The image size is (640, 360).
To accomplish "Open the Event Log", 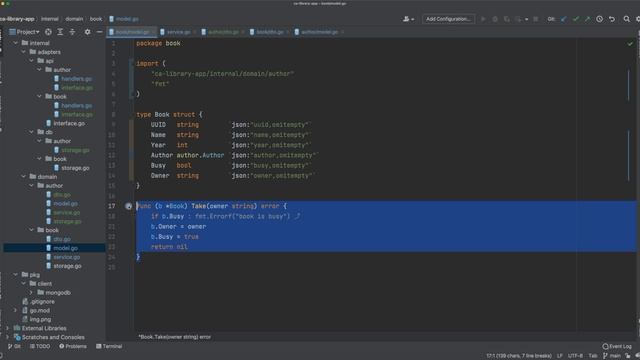I will (x=617, y=346).
